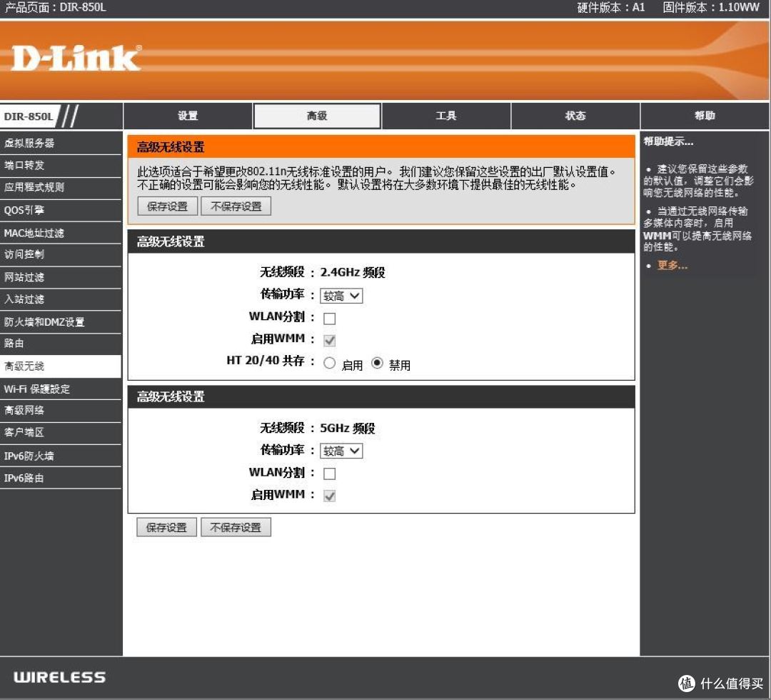The image size is (771, 700).
Task: Click 产品页面 DIR-850L header link
Action: 55,7
